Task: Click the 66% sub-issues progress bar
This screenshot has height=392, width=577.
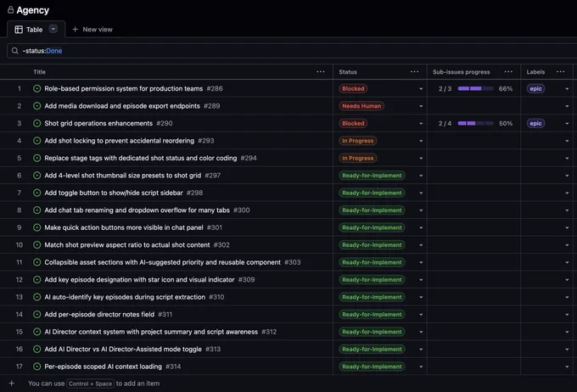Action: coord(475,88)
